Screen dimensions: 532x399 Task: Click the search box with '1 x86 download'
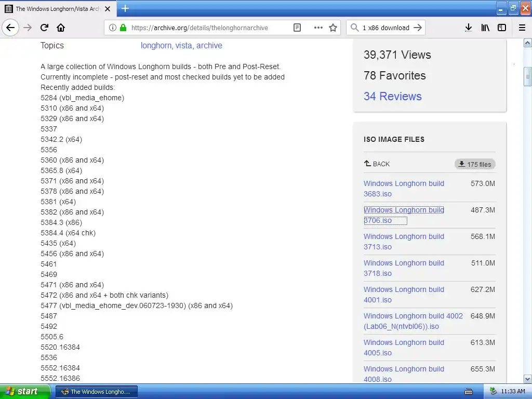click(x=387, y=28)
